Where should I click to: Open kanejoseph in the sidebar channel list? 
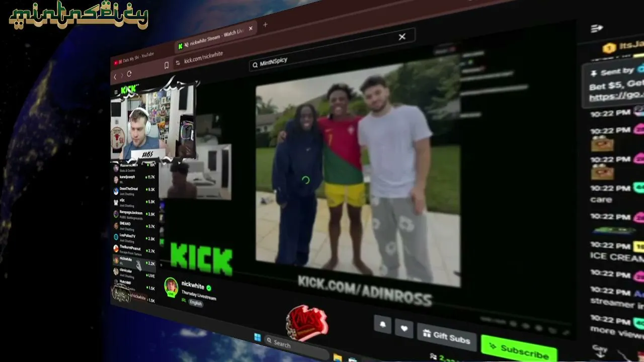coord(134,179)
